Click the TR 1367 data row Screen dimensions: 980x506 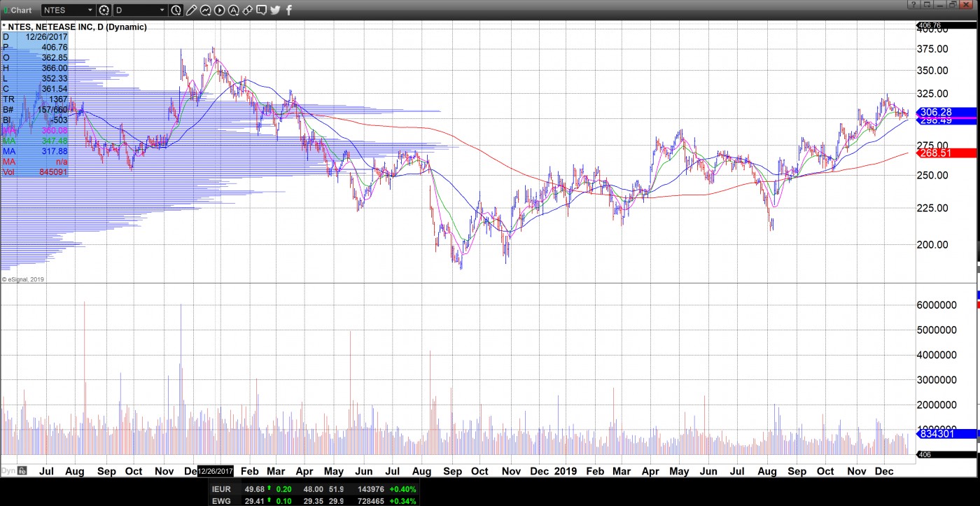35,99
